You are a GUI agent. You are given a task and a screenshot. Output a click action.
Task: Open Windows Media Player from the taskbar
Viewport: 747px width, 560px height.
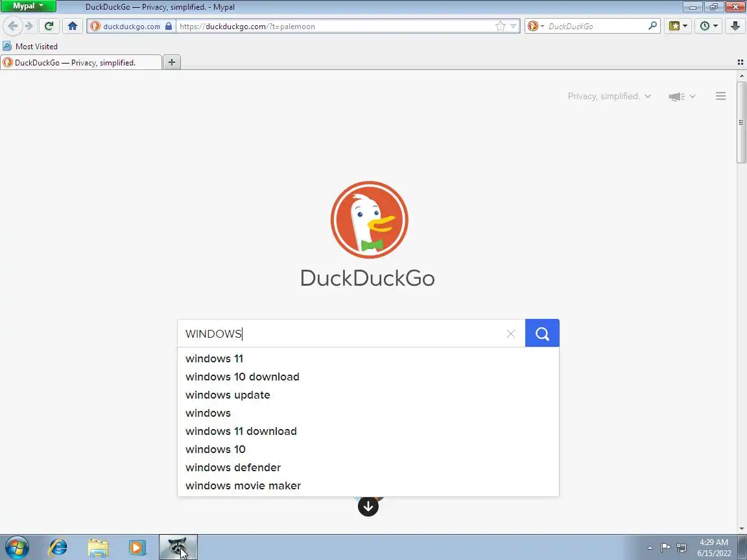[137, 548]
